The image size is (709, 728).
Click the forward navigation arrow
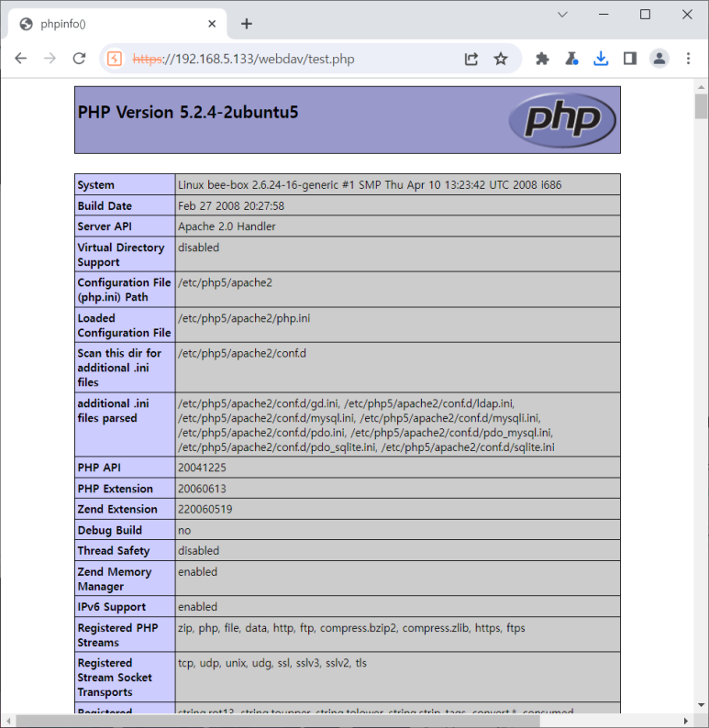50,59
